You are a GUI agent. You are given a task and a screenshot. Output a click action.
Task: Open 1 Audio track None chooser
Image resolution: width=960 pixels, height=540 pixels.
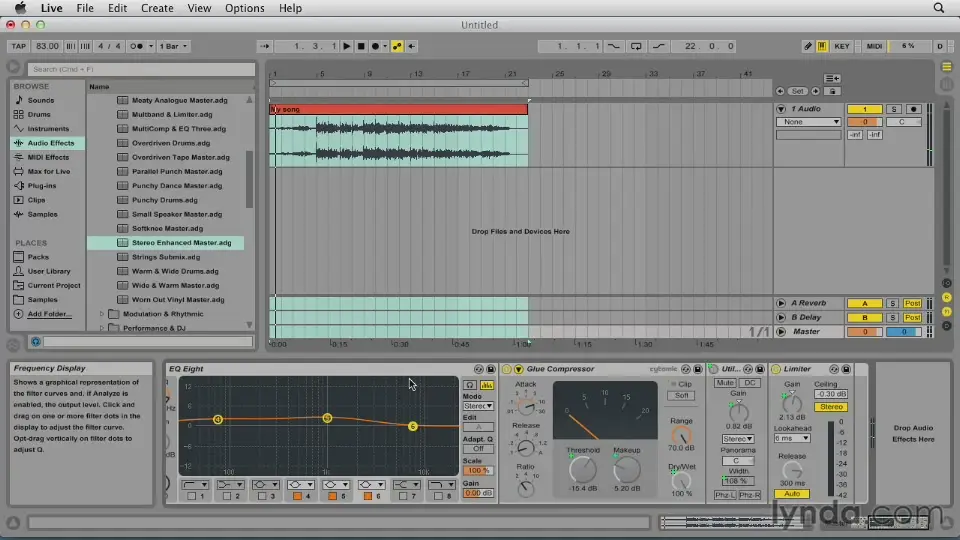coord(808,122)
